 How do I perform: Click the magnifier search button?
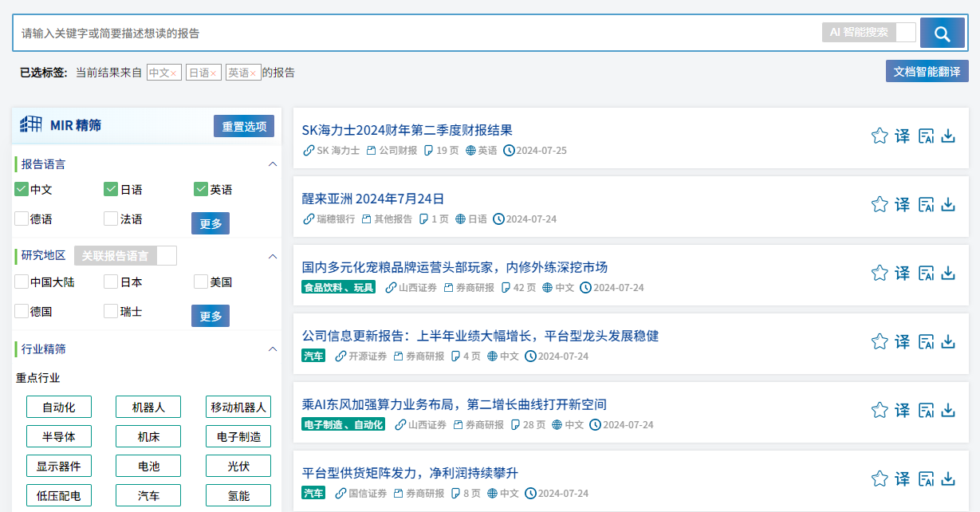(x=942, y=33)
